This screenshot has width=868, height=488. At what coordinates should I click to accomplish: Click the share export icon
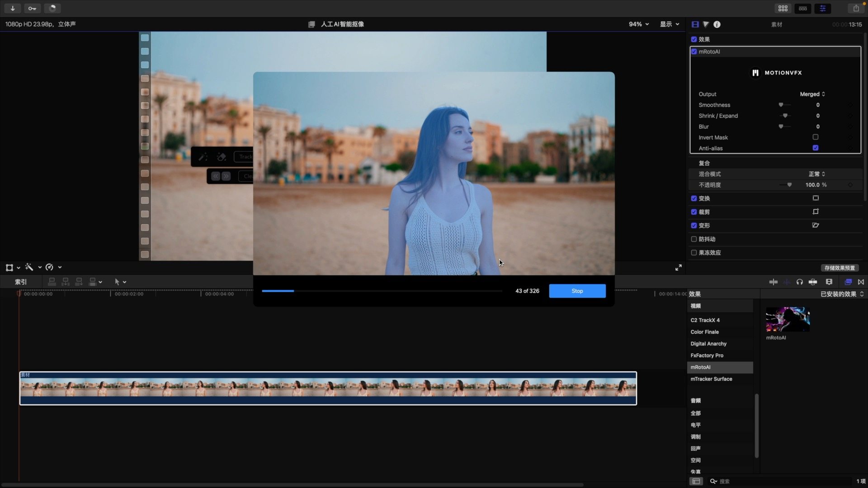point(856,8)
